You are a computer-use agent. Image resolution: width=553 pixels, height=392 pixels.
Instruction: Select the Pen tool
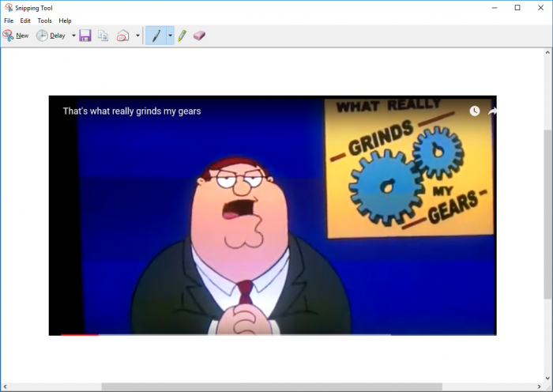(156, 36)
